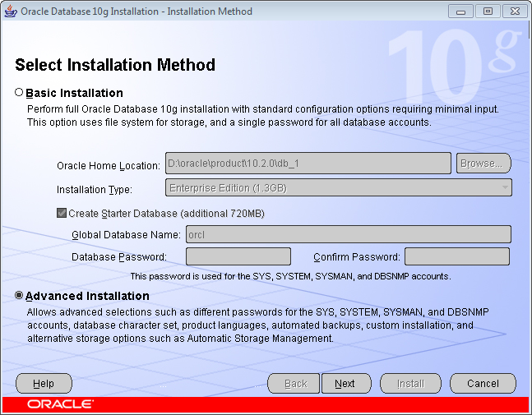Click the Select Installation Method heading
The image size is (532, 415).
tap(115, 65)
